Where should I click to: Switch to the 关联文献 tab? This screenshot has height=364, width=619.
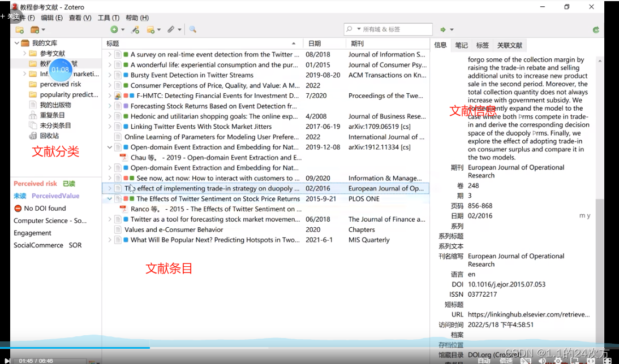pos(510,45)
